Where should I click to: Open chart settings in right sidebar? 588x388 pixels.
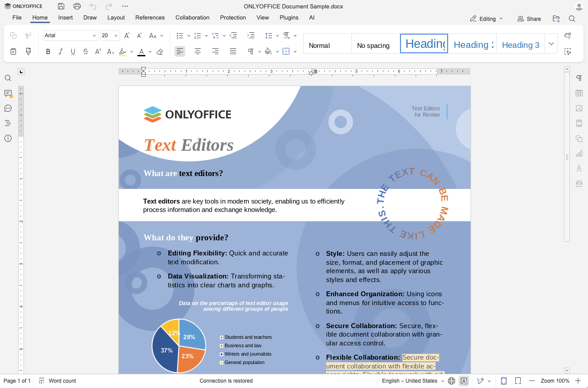pyautogui.click(x=579, y=153)
